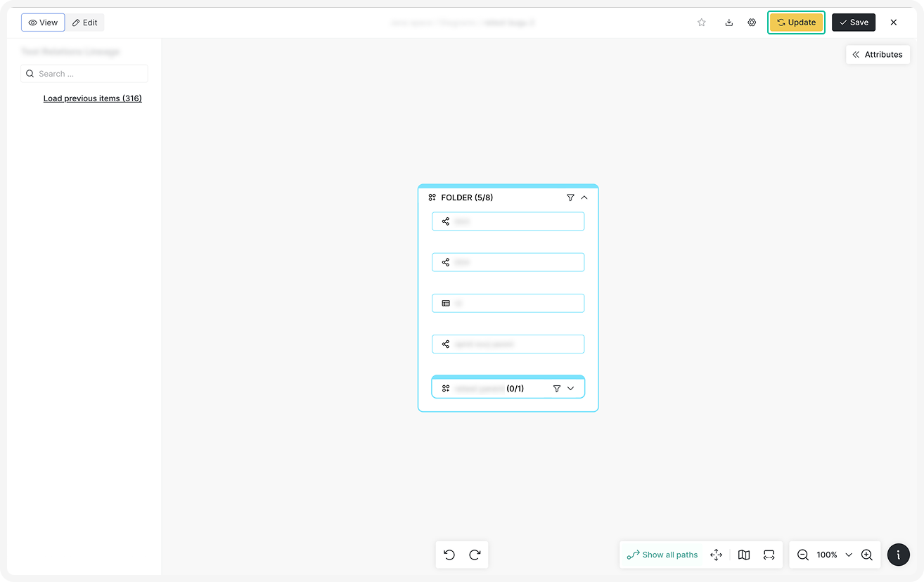Click the yellow Update button

click(796, 22)
